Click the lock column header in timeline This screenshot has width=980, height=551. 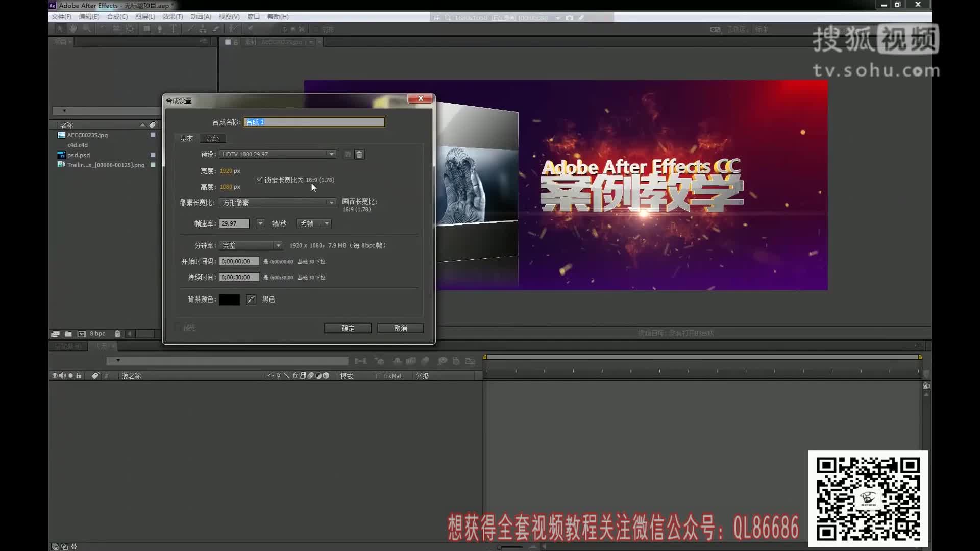tap(79, 375)
